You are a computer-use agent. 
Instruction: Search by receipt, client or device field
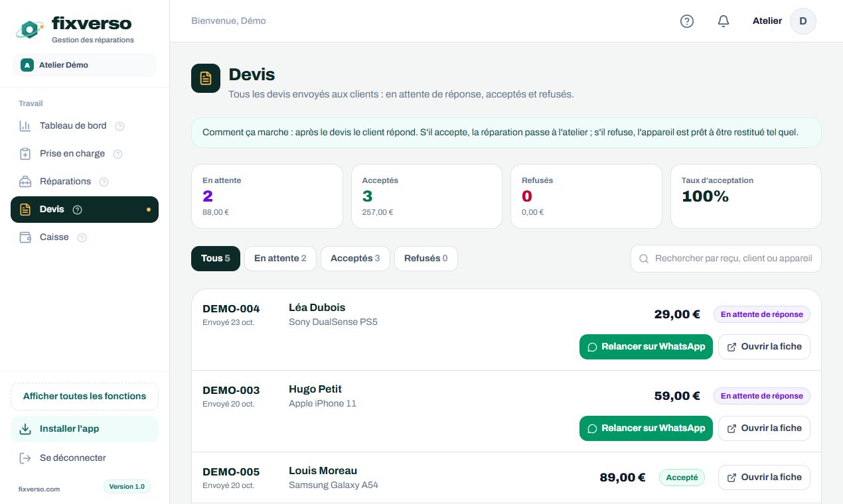tap(726, 259)
